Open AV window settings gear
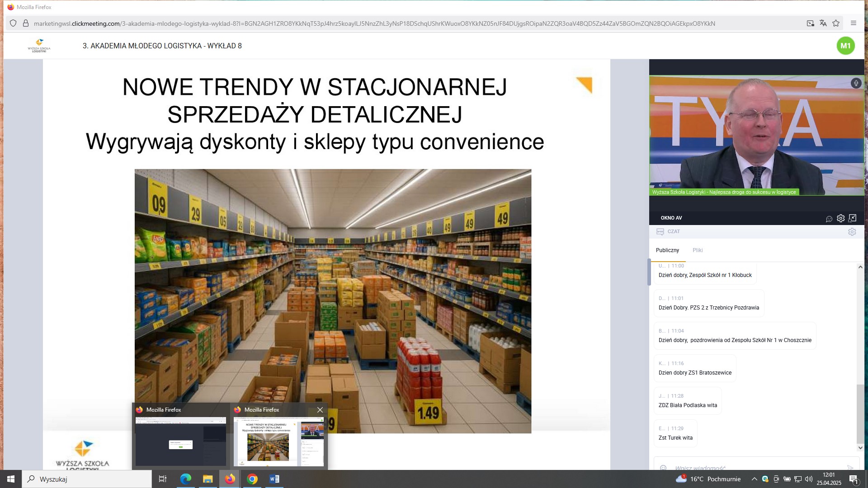Screen dimensions: 868x488 840,218
